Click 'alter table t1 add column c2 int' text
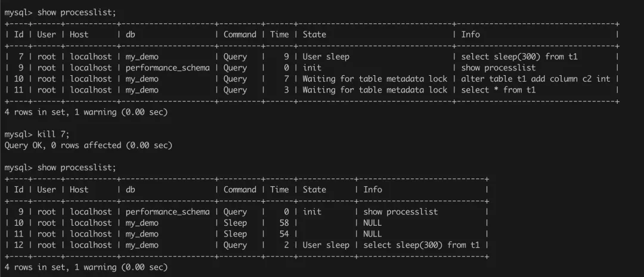Screen dimensions: 644x277 tap(535, 79)
